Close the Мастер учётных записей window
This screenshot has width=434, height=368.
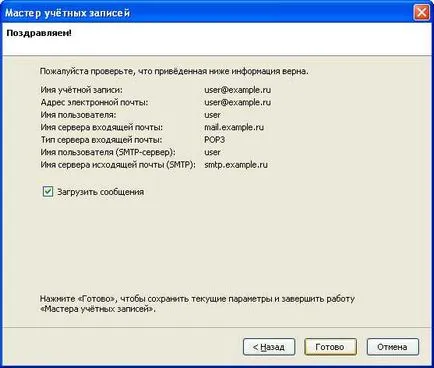[x=421, y=13]
